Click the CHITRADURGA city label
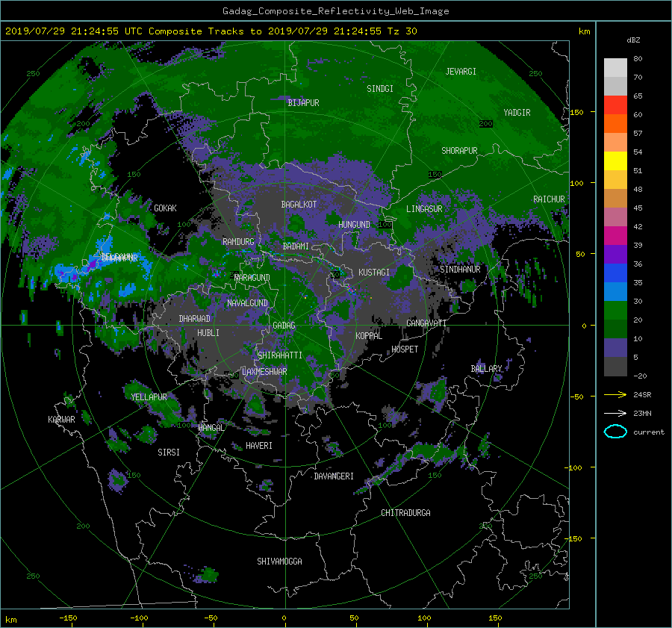Viewport: 672px width, 628px height. [406, 513]
